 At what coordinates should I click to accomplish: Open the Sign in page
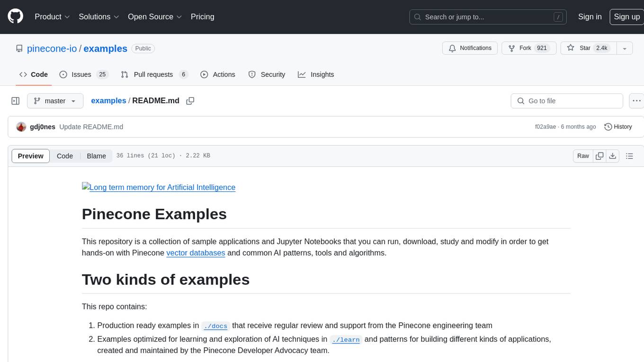pos(590,17)
